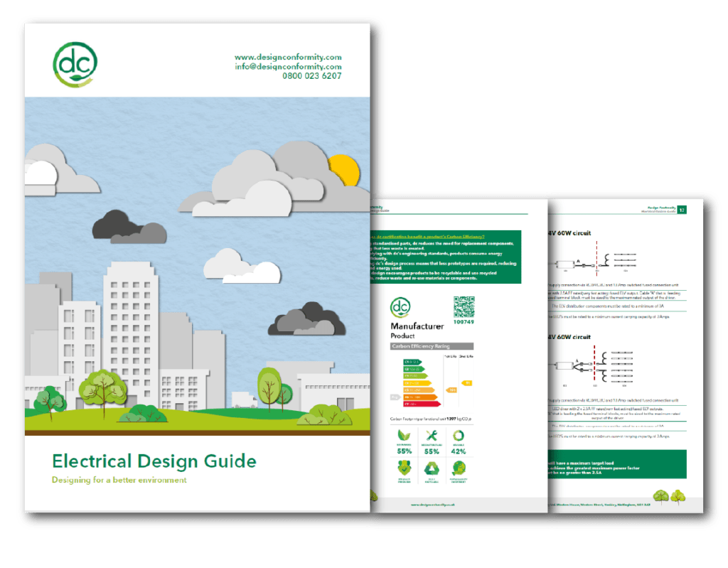Open the www.designconformity.com link
The width and height of the screenshot is (728, 568).
click(288, 57)
